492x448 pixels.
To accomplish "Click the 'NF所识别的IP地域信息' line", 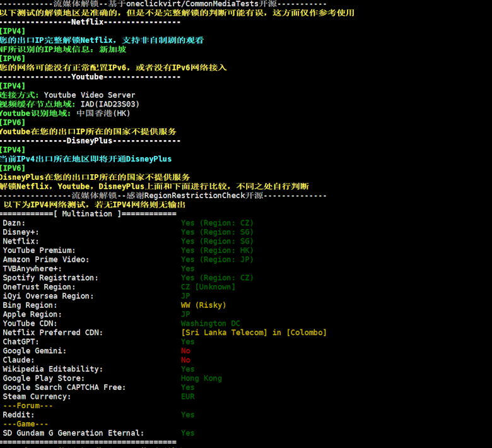I will (x=63, y=49).
